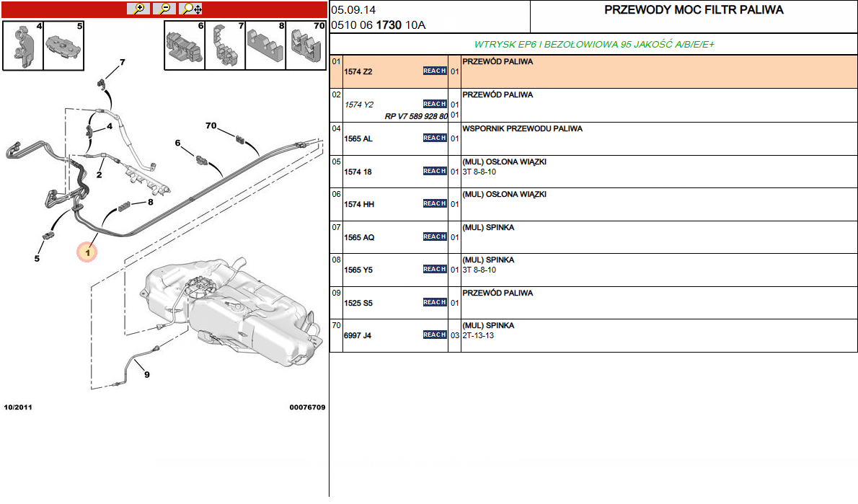The image size is (858, 504).
Task: Select callout number 5 in the main diagram
Action: click(x=37, y=258)
